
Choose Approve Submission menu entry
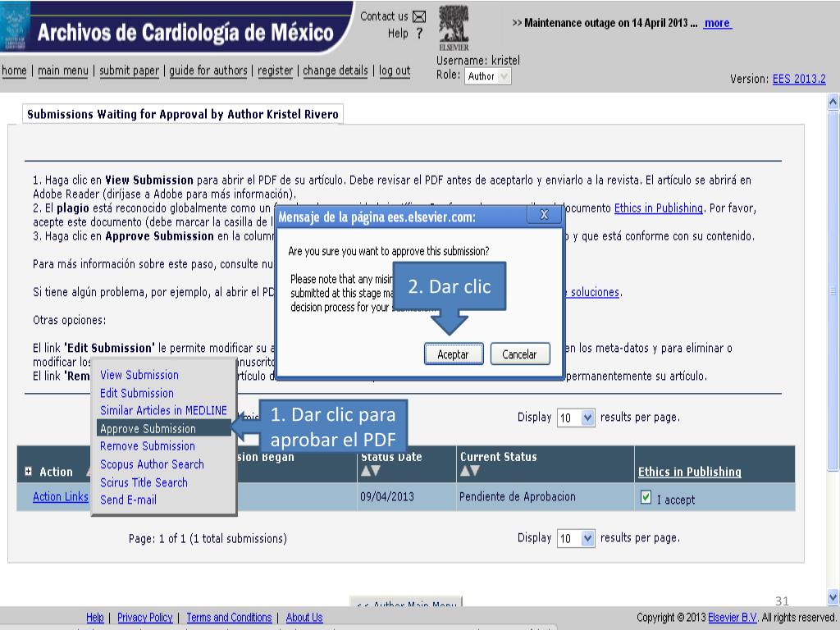click(x=164, y=428)
